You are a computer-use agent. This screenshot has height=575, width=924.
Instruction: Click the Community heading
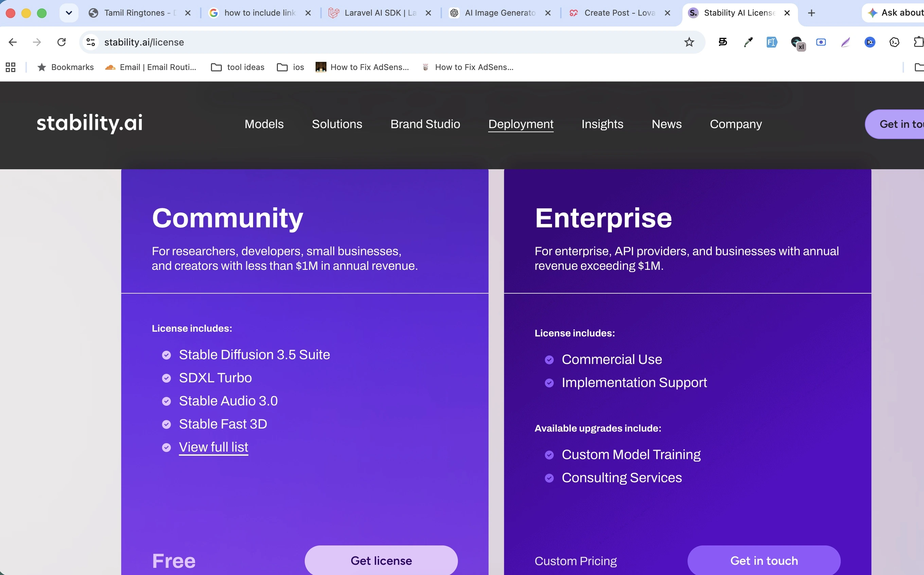227,218
